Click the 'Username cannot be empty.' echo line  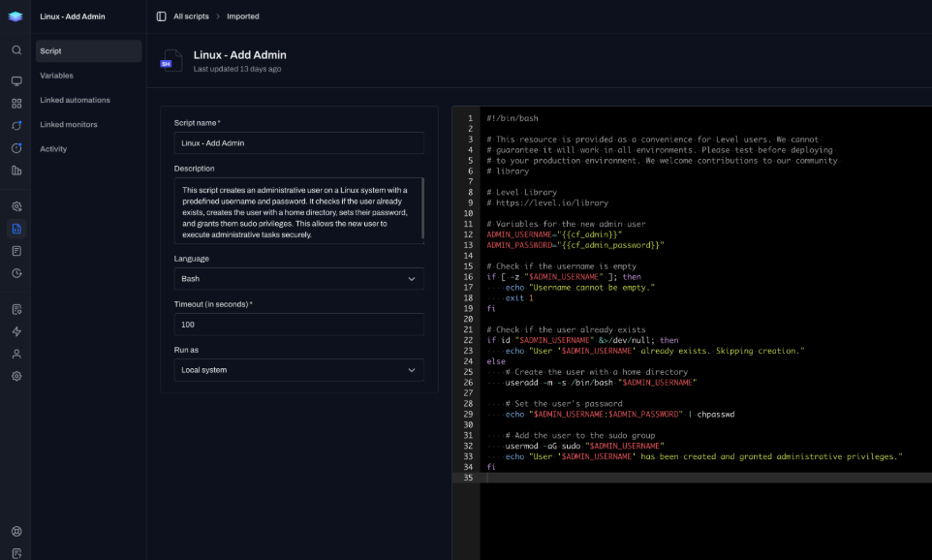[x=580, y=288]
